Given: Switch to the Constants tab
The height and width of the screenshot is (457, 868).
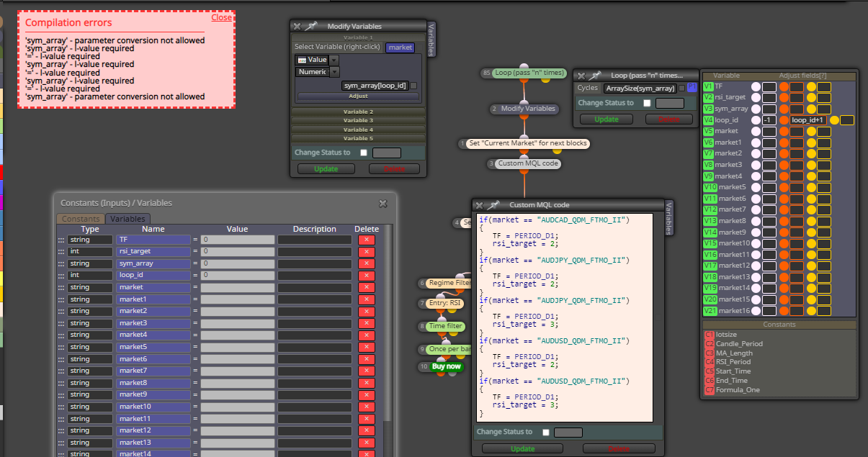Looking at the screenshot, I should point(81,219).
